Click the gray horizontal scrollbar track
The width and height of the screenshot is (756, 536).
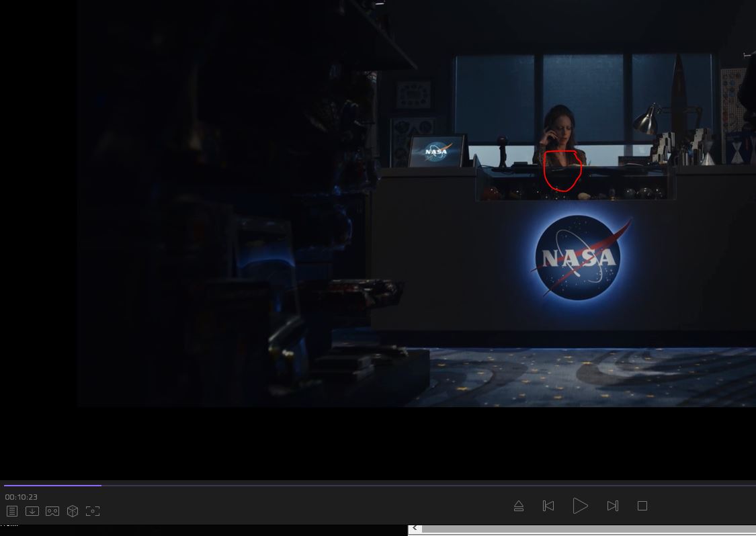(x=585, y=529)
